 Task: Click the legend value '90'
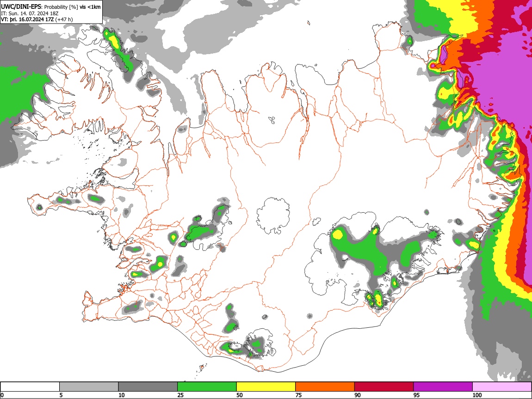point(358,395)
